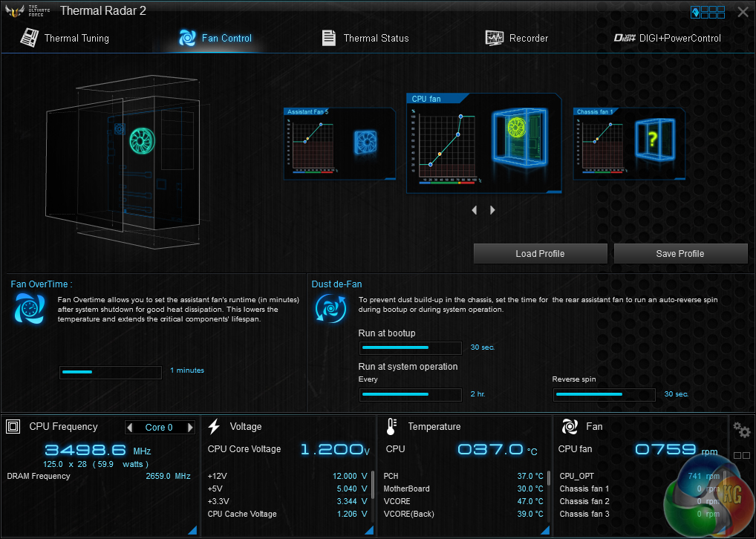
Task: Click the Fan OverTime clock fan icon
Action: pyautogui.click(x=30, y=309)
